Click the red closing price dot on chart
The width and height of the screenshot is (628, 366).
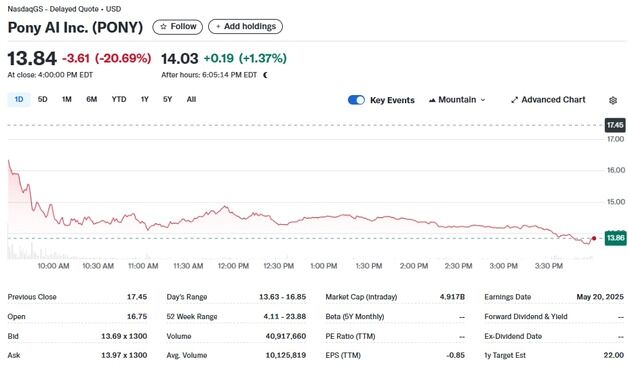(594, 238)
